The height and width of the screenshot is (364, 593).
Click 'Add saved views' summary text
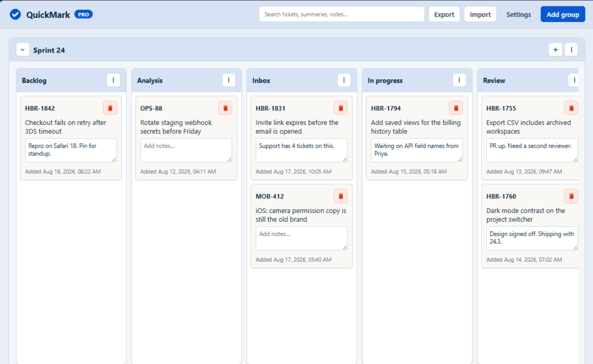(416, 127)
